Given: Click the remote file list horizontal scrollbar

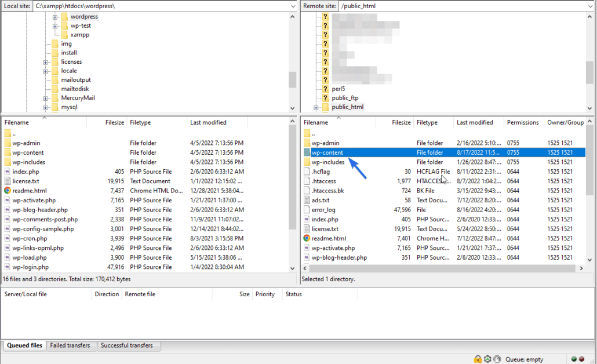Looking at the screenshot, I should 443,268.
